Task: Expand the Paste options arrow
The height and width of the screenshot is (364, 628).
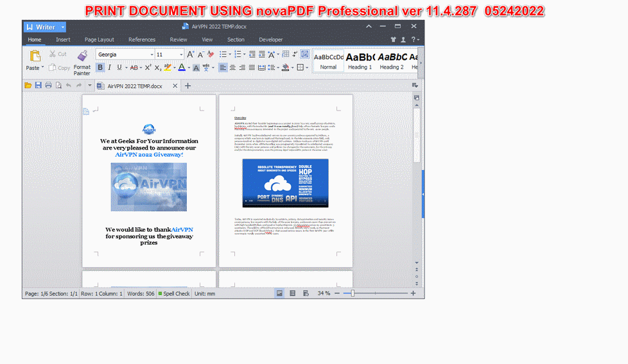Action: pos(42,67)
